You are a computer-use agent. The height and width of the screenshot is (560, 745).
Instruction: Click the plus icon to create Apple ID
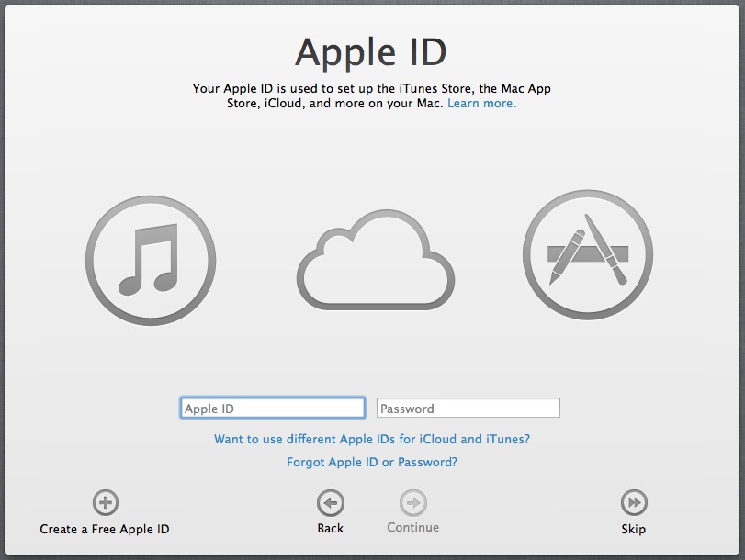pos(106,502)
